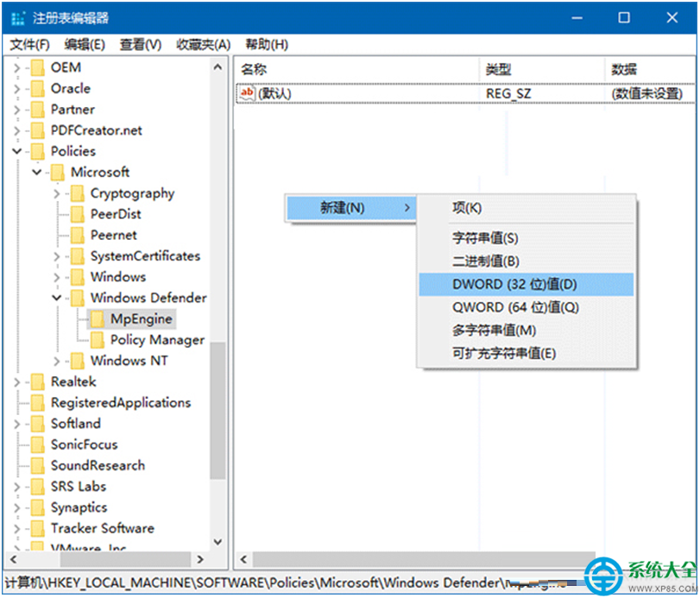Click the Windows Defender folder icon
The height and width of the screenshot is (598, 700).
77,298
